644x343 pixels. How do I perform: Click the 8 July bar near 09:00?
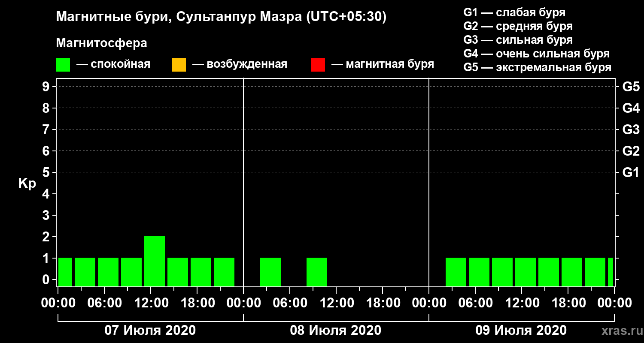(317, 272)
